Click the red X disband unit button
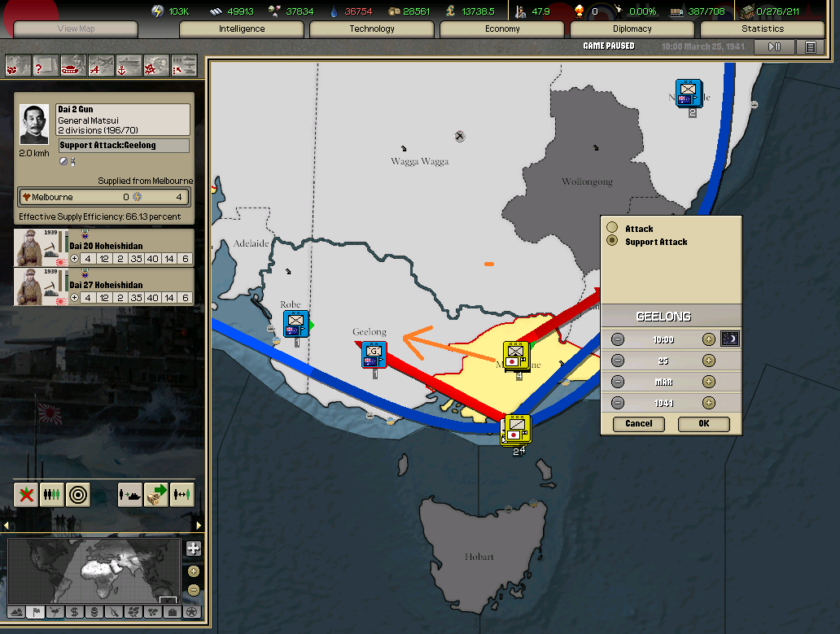Image resolution: width=840 pixels, height=634 pixels. point(26,494)
